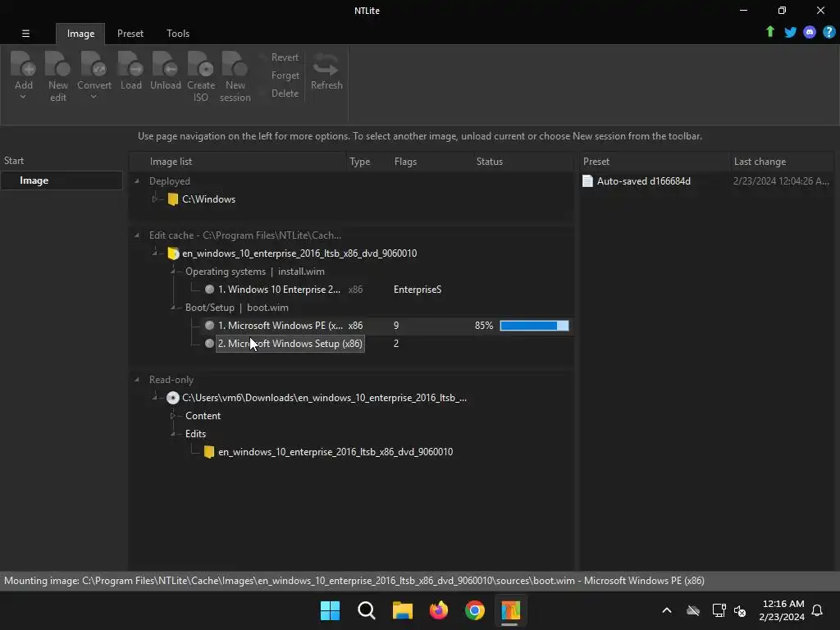Select 1. Microsoft Windows PE row
The height and width of the screenshot is (630, 840).
[351, 325]
